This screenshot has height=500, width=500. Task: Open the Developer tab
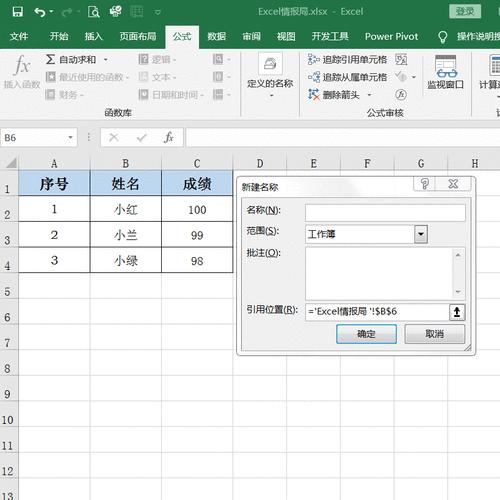pos(330,36)
